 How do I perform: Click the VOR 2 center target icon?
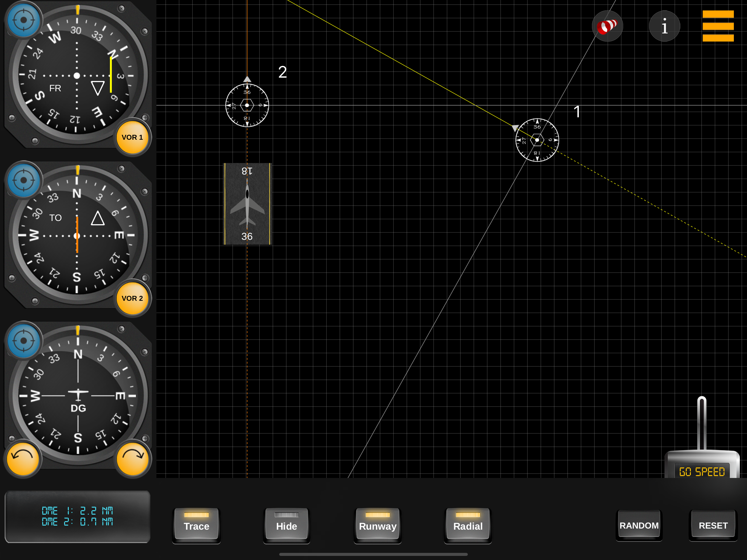(23, 180)
